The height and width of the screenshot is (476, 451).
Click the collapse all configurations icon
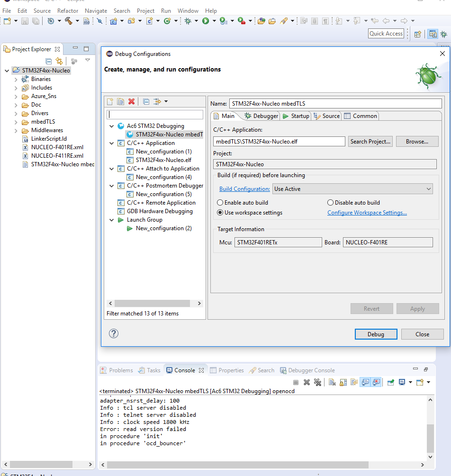146,101
